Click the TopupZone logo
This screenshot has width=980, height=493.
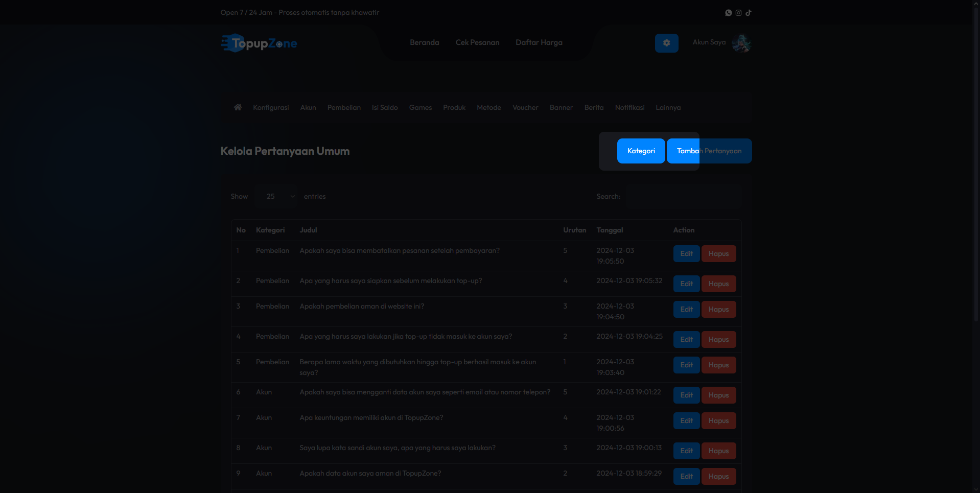click(259, 43)
